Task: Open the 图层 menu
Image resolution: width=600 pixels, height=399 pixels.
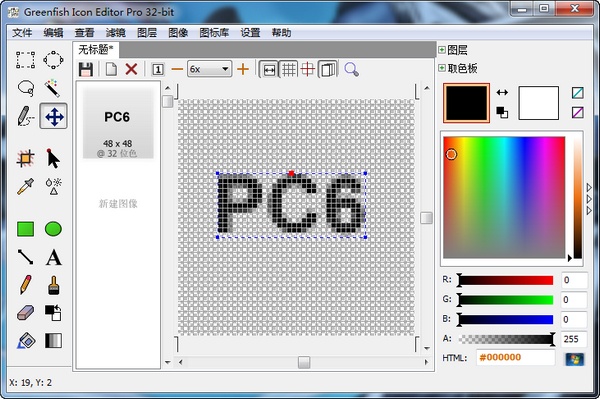Action: coord(147,33)
